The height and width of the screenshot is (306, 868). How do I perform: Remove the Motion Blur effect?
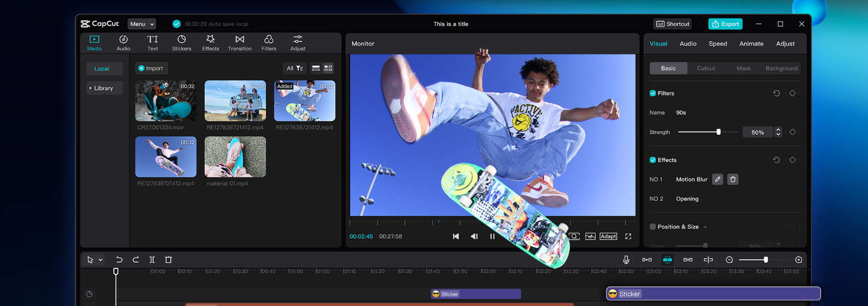point(733,179)
